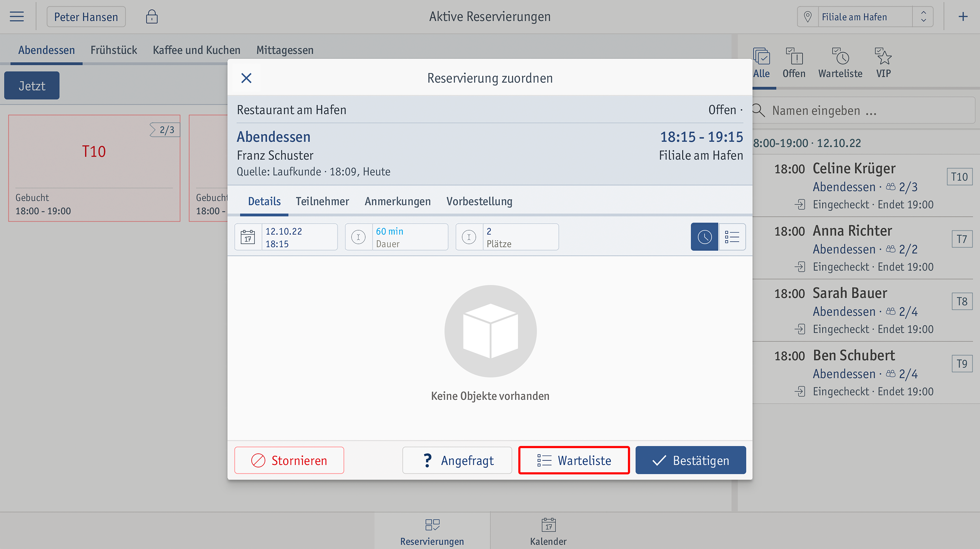Click the 18:15 - 19:15 time range
The height and width of the screenshot is (549, 980).
point(701,137)
